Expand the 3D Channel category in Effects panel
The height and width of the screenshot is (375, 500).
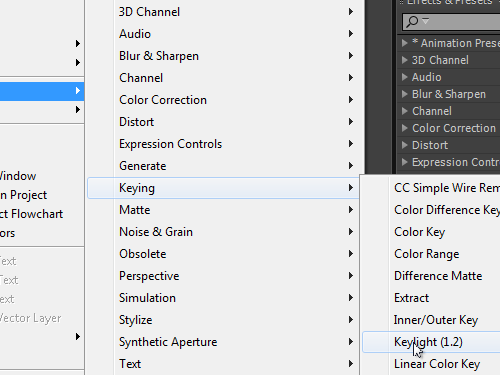click(x=405, y=60)
